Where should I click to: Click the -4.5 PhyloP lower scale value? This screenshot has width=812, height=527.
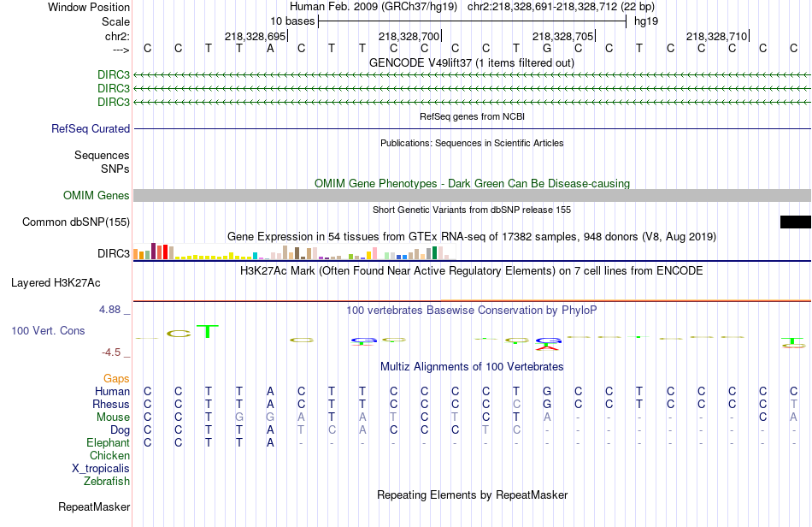coord(111,352)
